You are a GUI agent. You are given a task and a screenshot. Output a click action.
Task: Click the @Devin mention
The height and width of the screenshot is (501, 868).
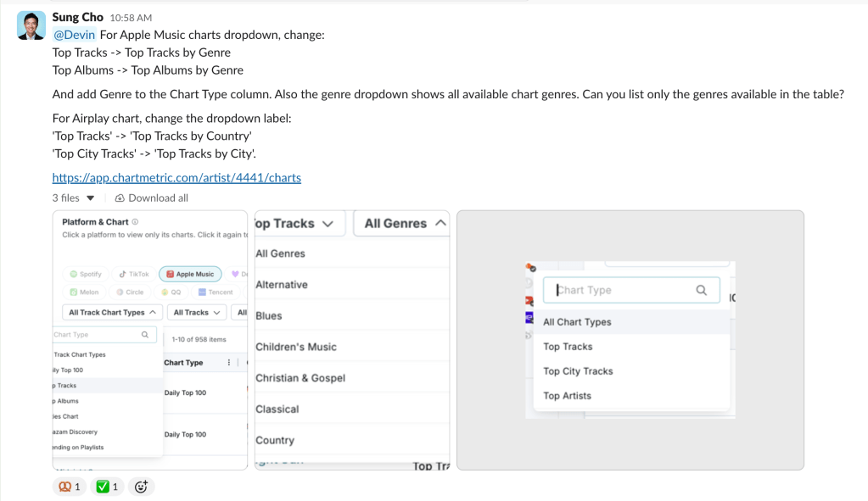pos(74,35)
